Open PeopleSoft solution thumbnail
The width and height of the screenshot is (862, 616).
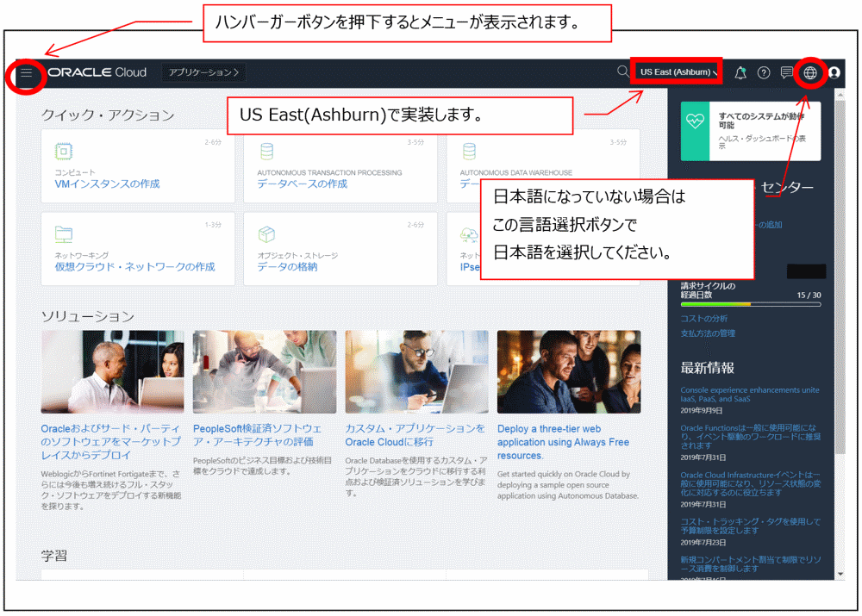click(265, 371)
